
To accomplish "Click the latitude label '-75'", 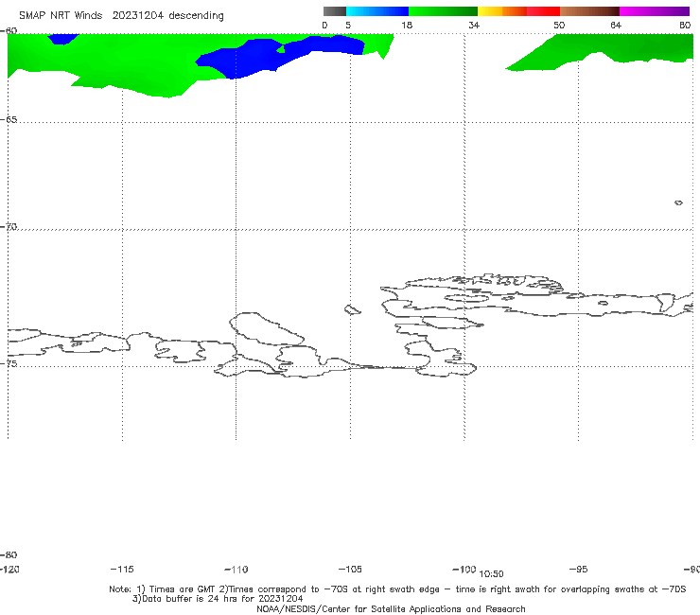I will coord(9,363).
